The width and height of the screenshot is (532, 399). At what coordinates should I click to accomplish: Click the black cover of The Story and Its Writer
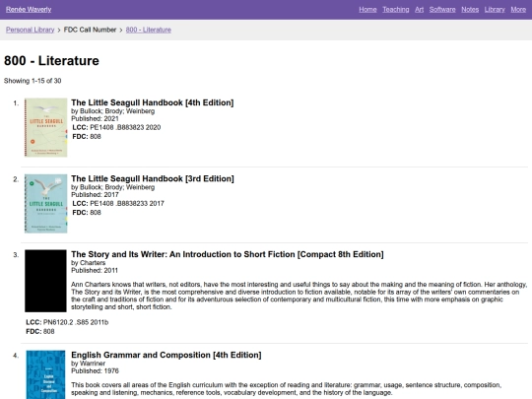[45, 281]
